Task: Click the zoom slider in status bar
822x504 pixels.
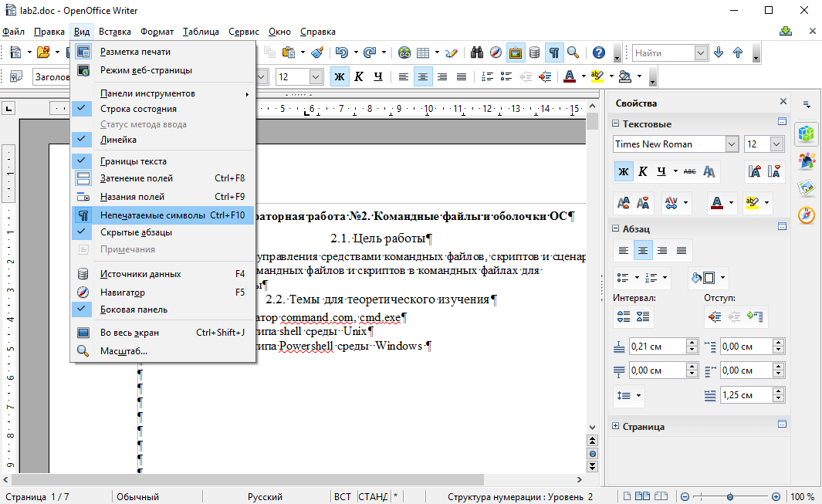Action: point(730,496)
